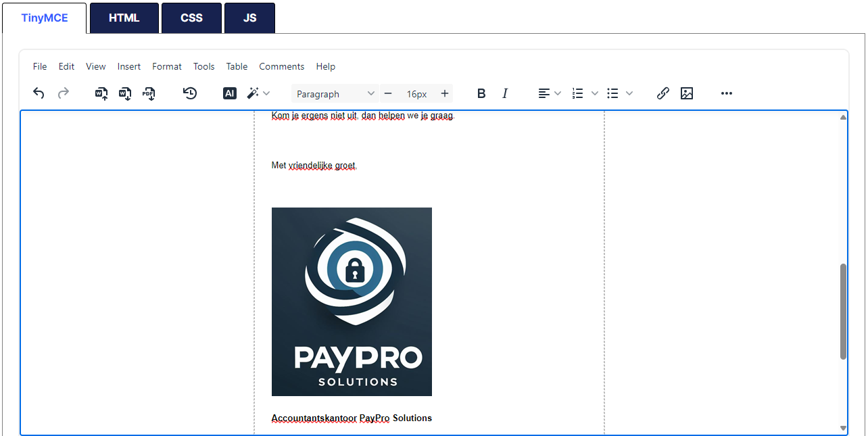Increase font size with plus button
This screenshot has height=436, width=868.
tap(444, 93)
